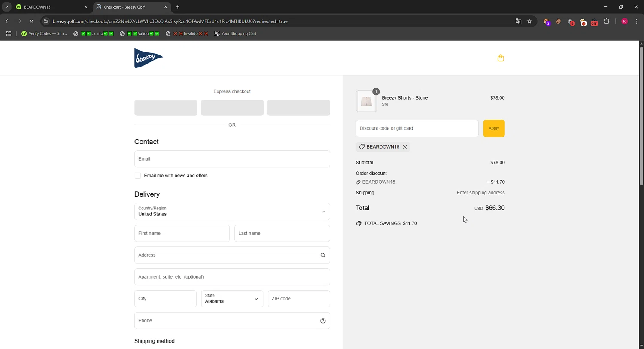644x349 pixels.
Task: Check Email me with news and offers
Action: coord(138,176)
